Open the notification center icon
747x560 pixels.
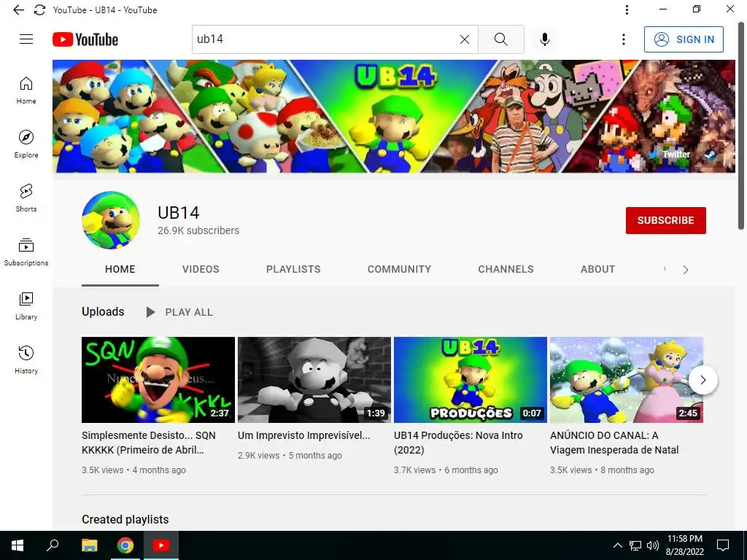[x=723, y=545]
